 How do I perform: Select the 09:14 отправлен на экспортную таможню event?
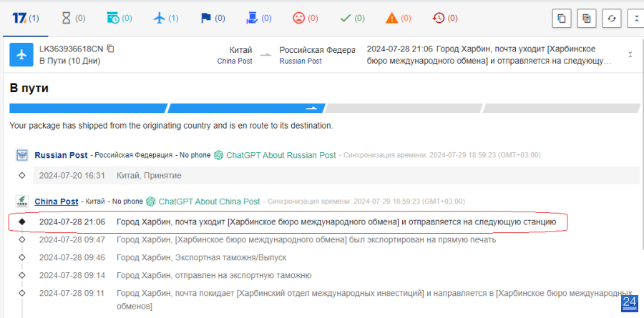(175, 275)
